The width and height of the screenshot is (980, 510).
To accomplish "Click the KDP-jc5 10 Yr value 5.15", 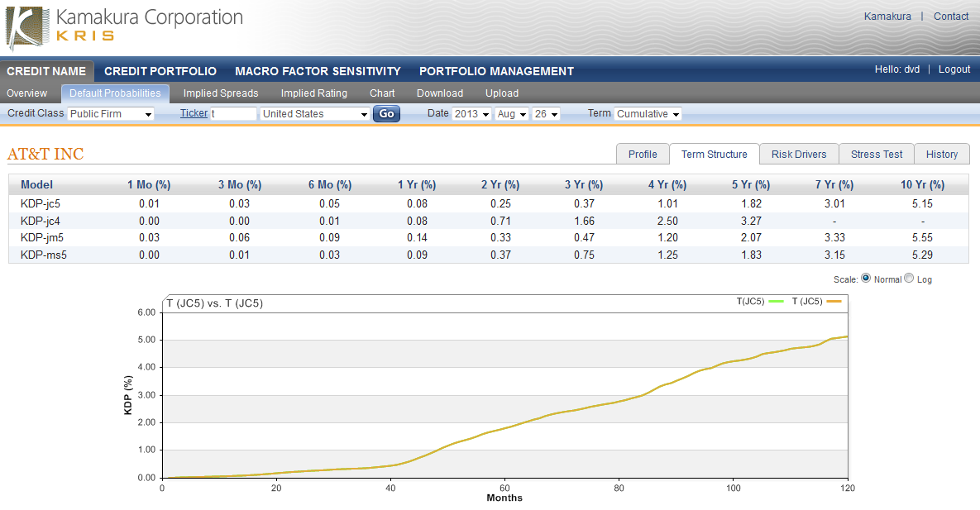I will click(x=922, y=203).
